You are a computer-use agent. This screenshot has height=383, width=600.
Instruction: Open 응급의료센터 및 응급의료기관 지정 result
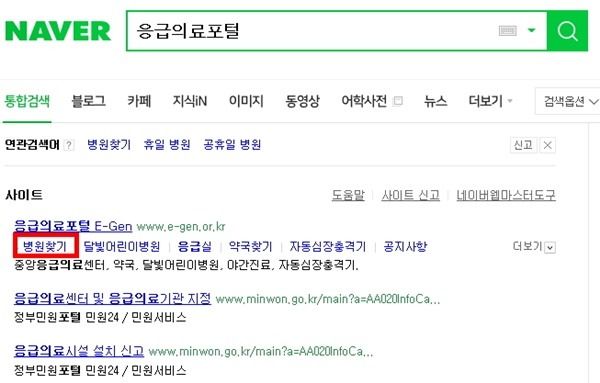click(112, 298)
